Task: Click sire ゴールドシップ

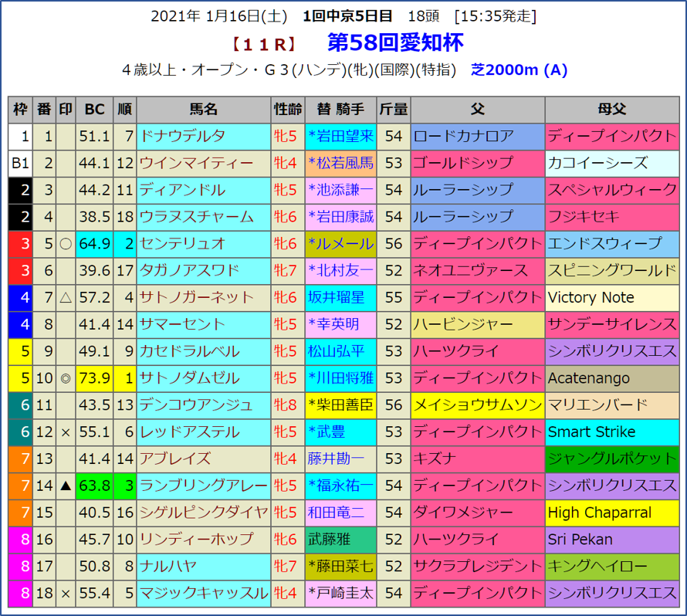Action: pos(463,163)
